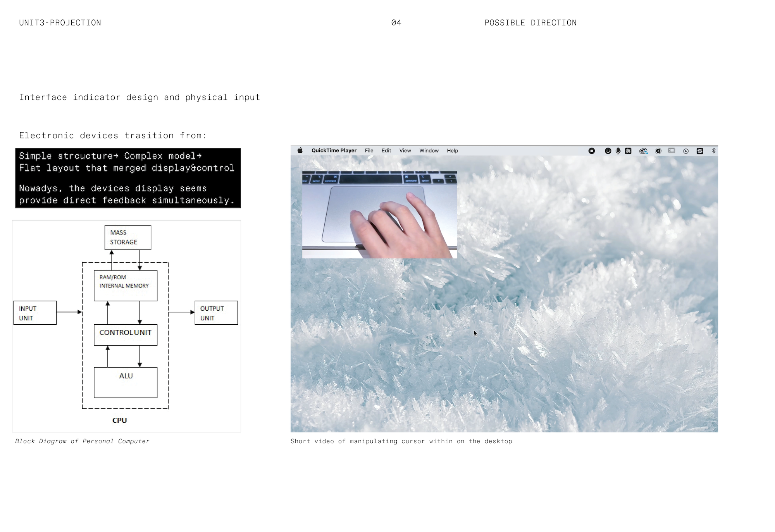This screenshot has width=775, height=532.
Task: Click the trackpad hand video thumbnail
Action: pyautogui.click(x=379, y=215)
